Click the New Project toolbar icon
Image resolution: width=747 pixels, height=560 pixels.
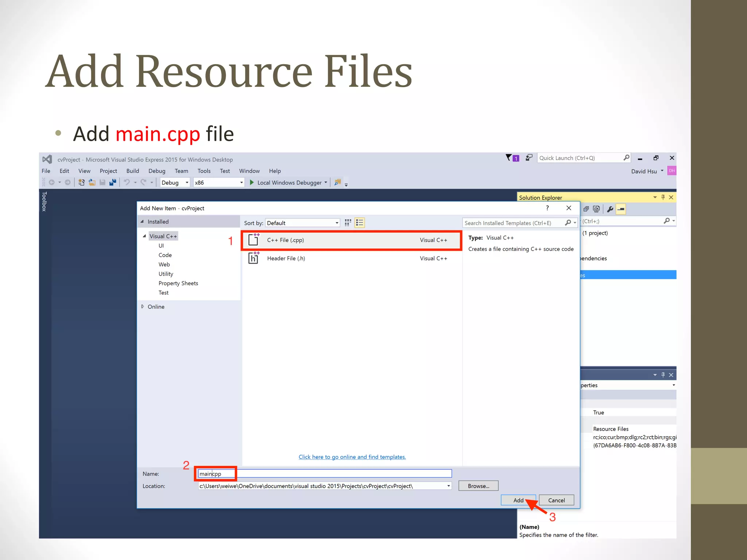coord(81,182)
